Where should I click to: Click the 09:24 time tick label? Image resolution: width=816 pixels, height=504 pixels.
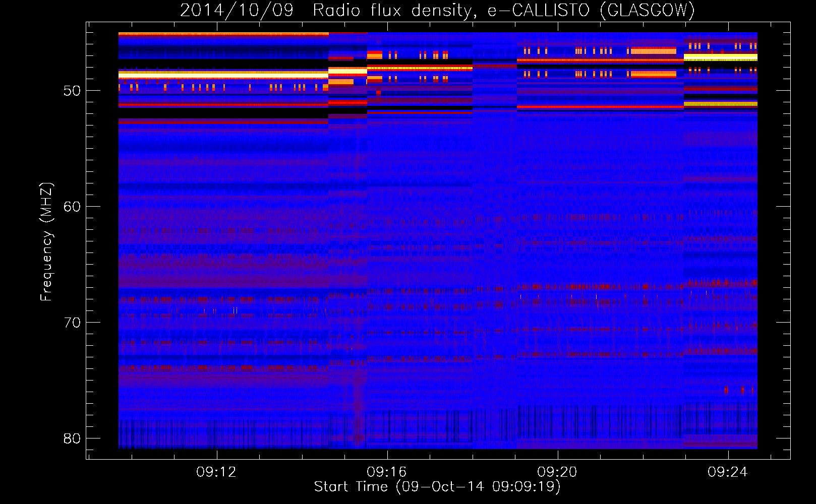coord(728,472)
